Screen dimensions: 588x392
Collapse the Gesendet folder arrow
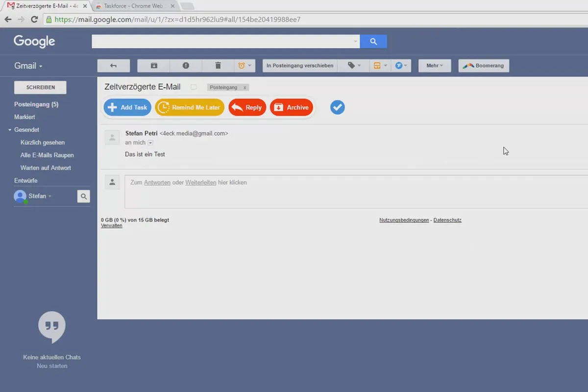9,130
